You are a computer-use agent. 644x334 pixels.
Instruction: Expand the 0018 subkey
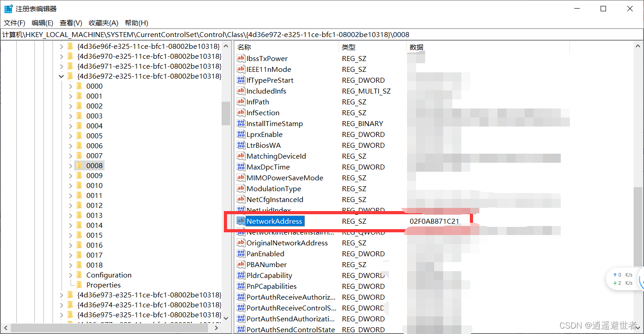[x=71, y=265]
